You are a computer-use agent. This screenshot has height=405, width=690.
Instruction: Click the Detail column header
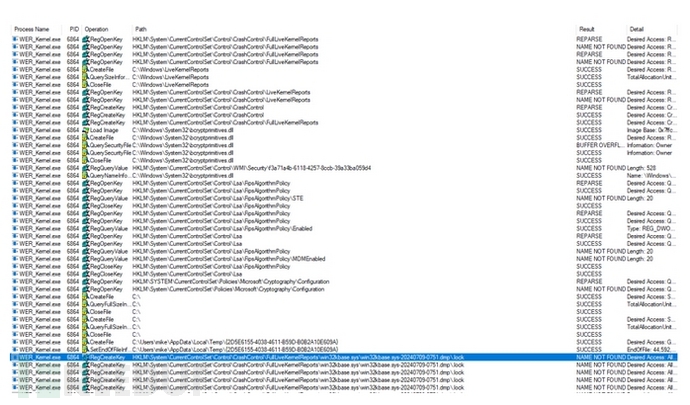point(636,29)
